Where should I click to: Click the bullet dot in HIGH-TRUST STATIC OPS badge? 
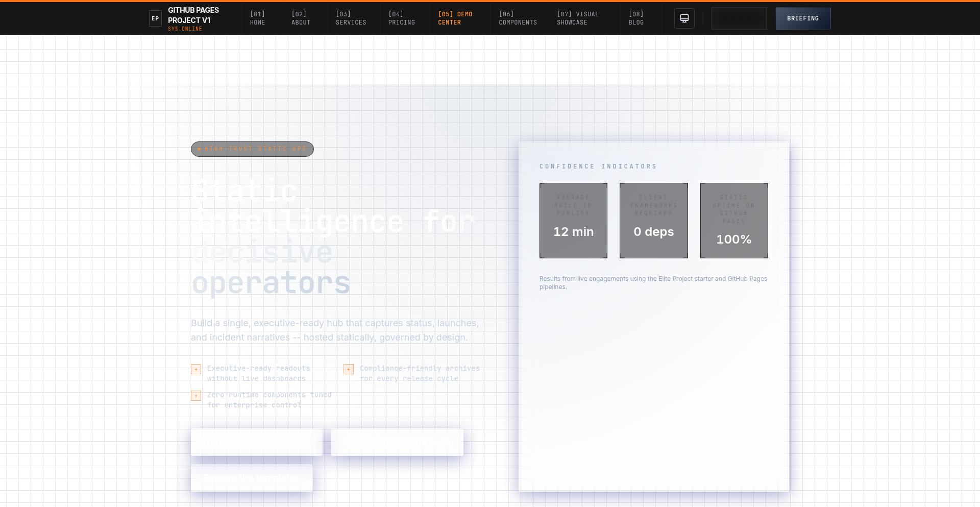click(200, 149)
